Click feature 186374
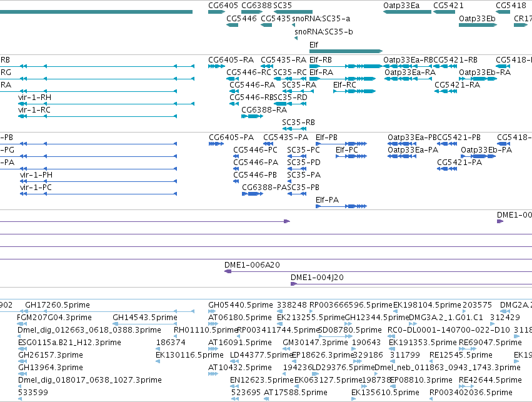The height and width of the screenshot is (402, 532). click(171, 343)
